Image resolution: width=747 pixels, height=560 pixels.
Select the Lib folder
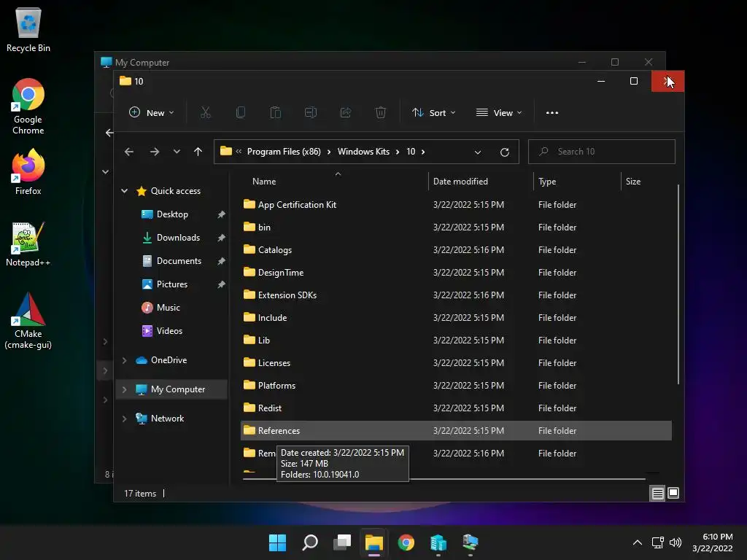tap(456, 341)
